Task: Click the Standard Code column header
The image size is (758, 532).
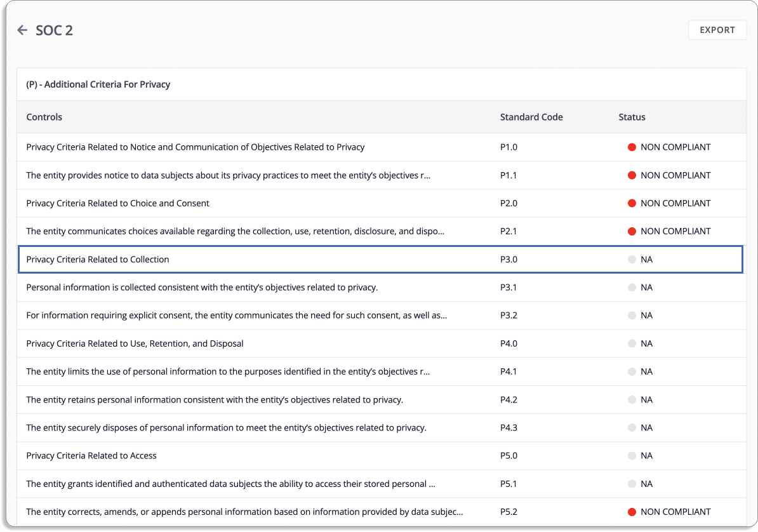Action: (x=531, y=117)
